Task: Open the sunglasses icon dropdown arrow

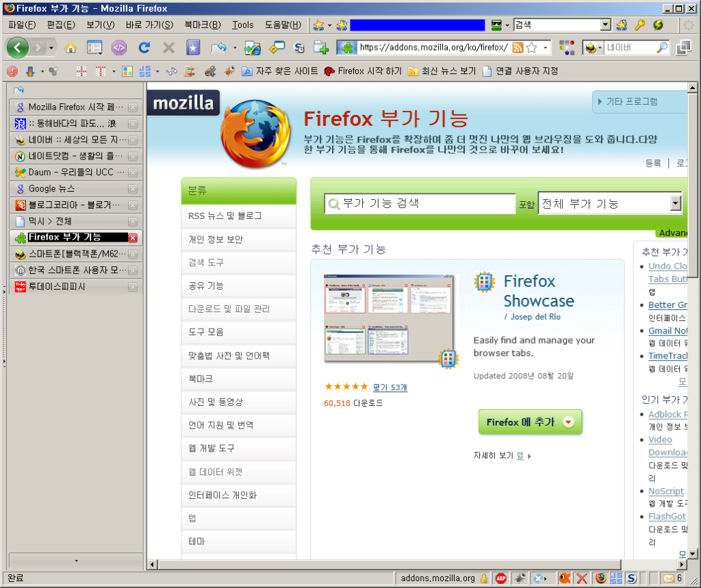Action: click(507, 25)
